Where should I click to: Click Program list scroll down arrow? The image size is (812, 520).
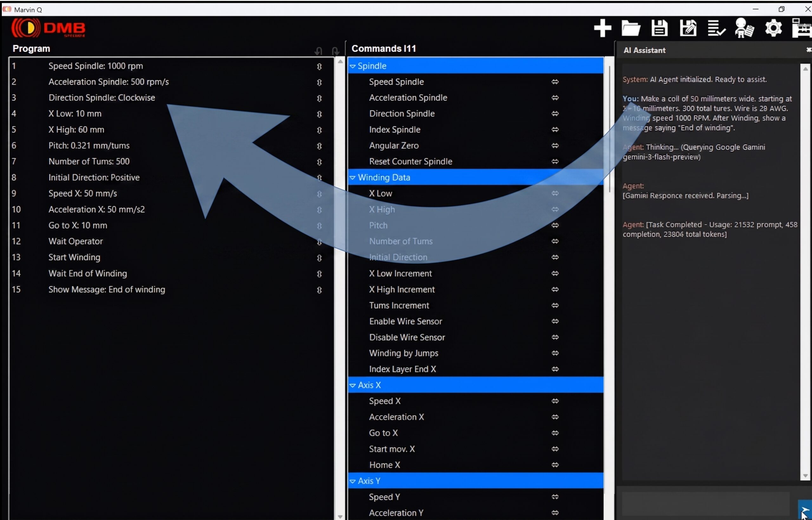point(340,517)
